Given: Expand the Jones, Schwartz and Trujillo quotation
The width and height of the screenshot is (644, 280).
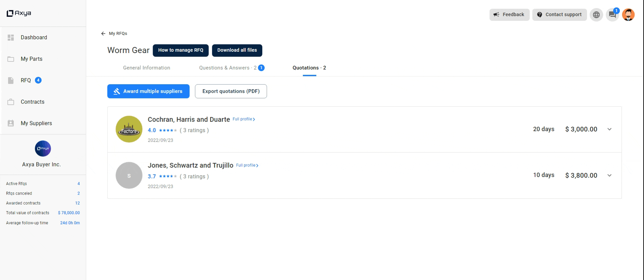Looking at the screenshot, I should point(609,175).
